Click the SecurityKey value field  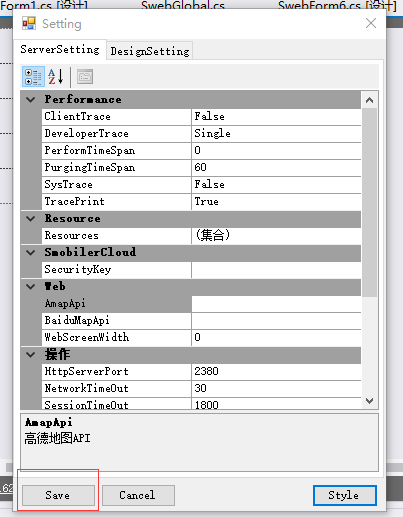click(x=276, y=270)
